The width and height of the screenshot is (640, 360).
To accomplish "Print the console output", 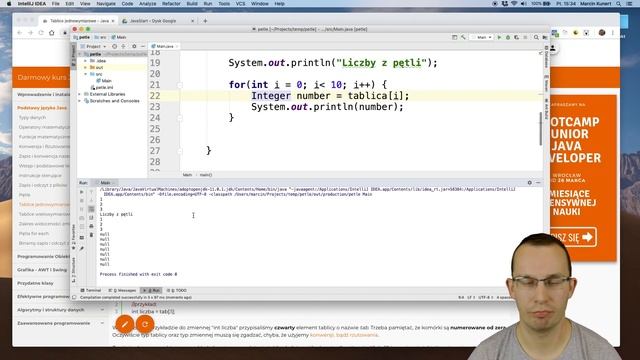I will [91, 226].
